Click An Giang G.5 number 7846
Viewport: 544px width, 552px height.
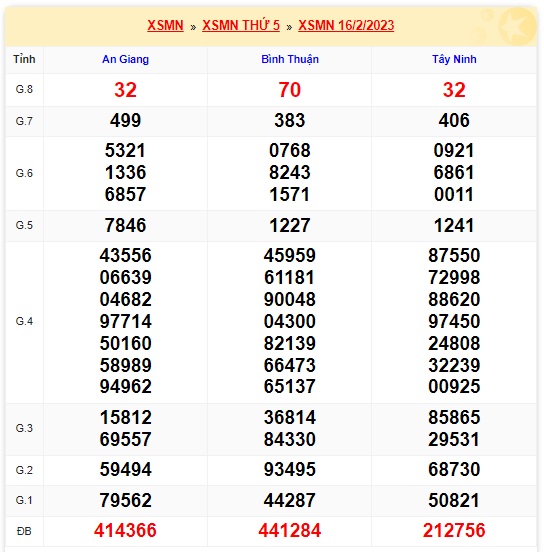coord(125,225)
